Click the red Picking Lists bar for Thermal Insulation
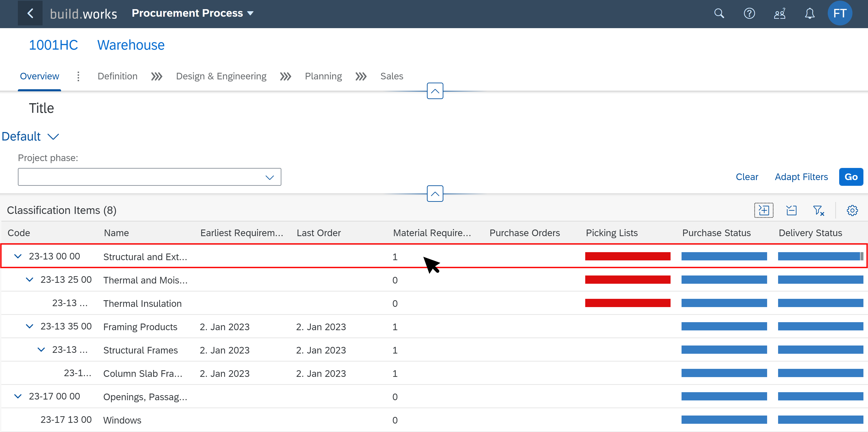The width and height of the screenshot is (868, 432). point(627,303)
